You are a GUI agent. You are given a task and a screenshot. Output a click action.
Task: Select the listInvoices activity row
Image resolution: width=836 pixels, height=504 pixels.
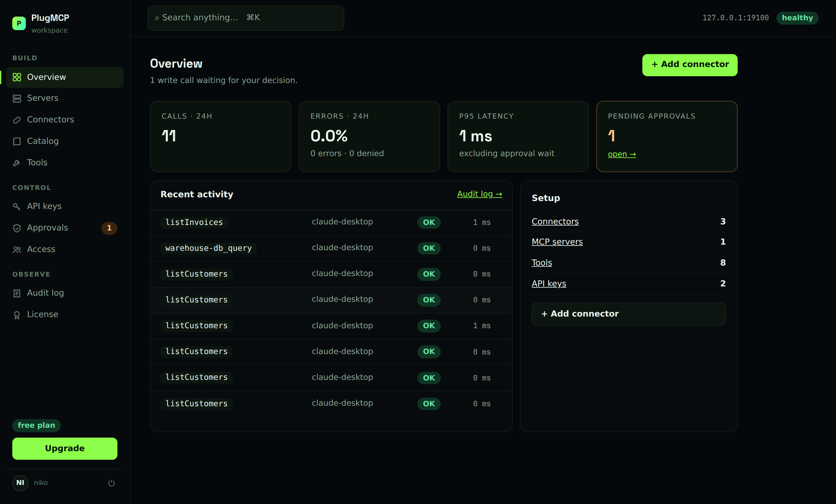(331, 222)
